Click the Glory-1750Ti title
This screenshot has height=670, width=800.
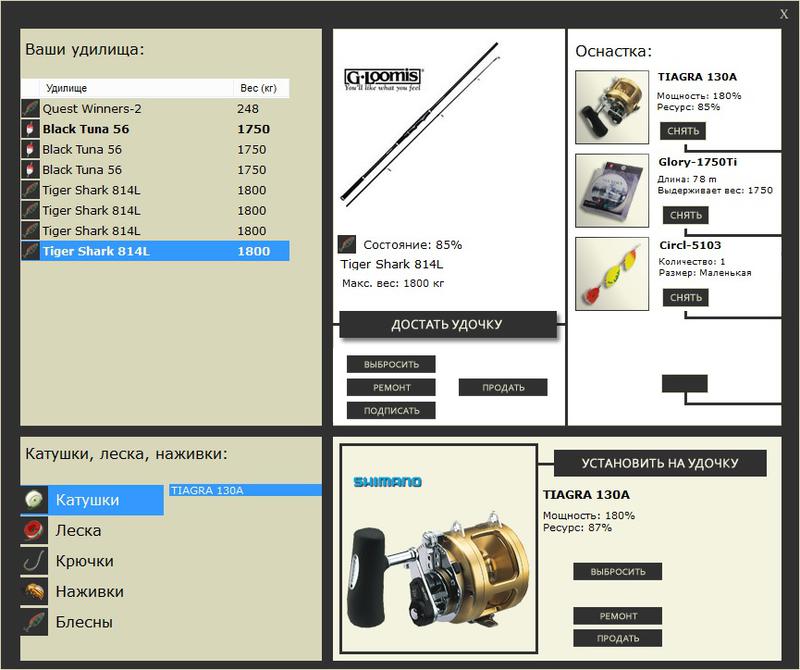(x=697, y=162)
